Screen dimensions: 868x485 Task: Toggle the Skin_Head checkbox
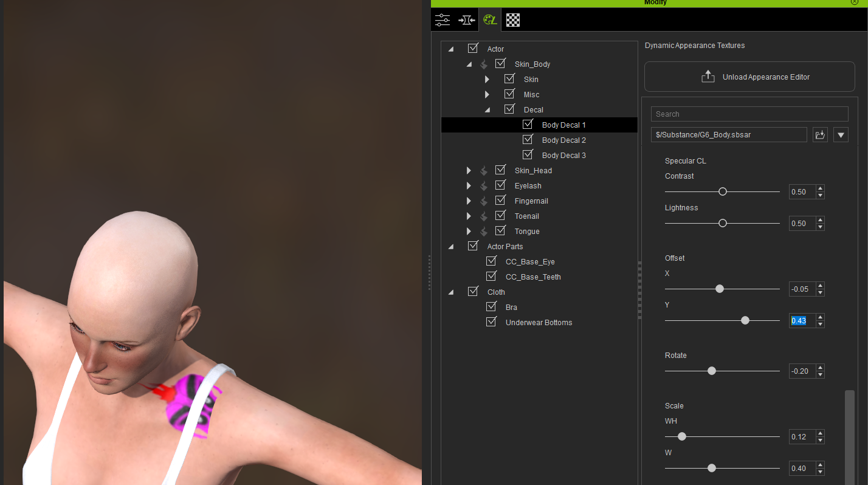pos(500,170)
